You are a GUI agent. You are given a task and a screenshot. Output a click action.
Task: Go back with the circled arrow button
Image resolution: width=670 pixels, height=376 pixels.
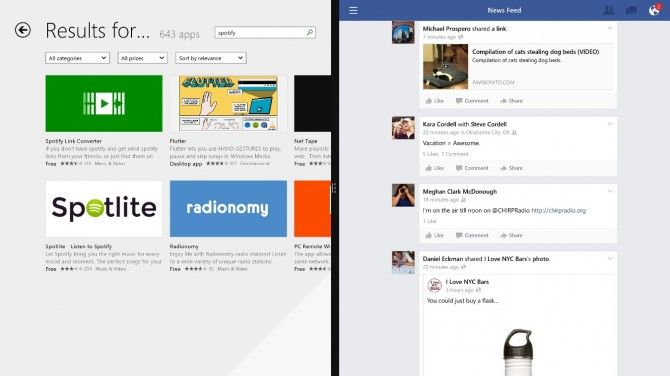[x=23, y=30]
